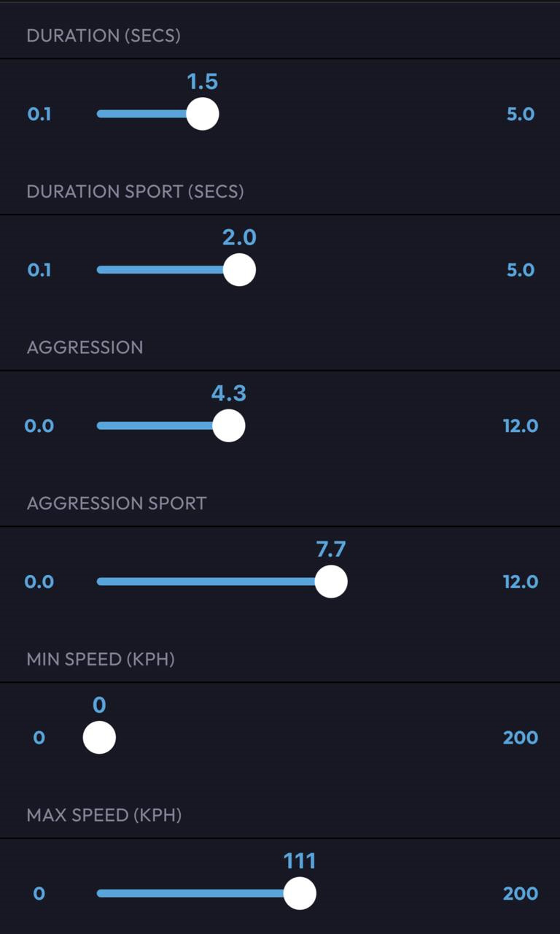Screen dimensions: 560x934
Task: Click the Max Speed slider handle
Action: click(300, 893)
